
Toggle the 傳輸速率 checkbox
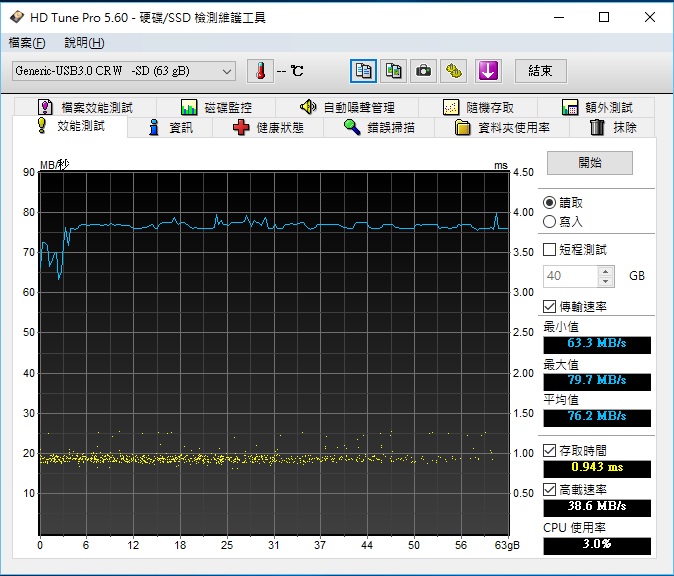click(549, 306)
